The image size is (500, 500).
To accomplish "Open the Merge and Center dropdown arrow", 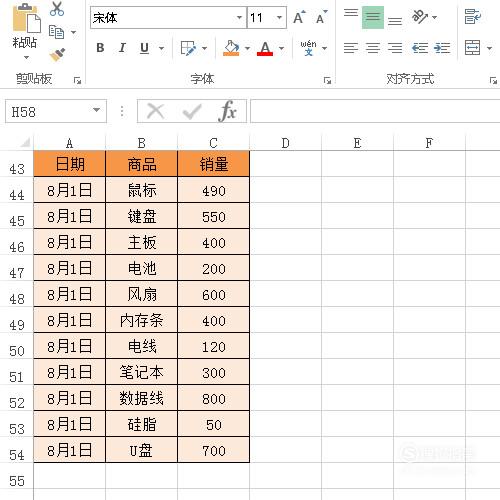I will click(489, 48).
